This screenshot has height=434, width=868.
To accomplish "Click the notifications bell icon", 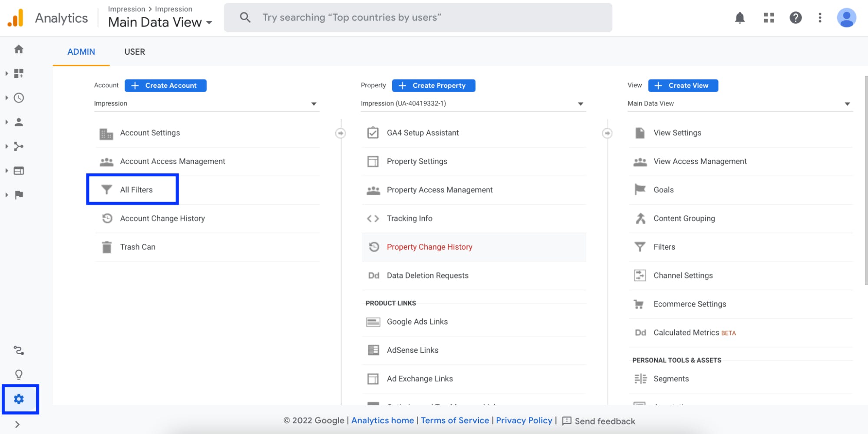I will [740, 18].
